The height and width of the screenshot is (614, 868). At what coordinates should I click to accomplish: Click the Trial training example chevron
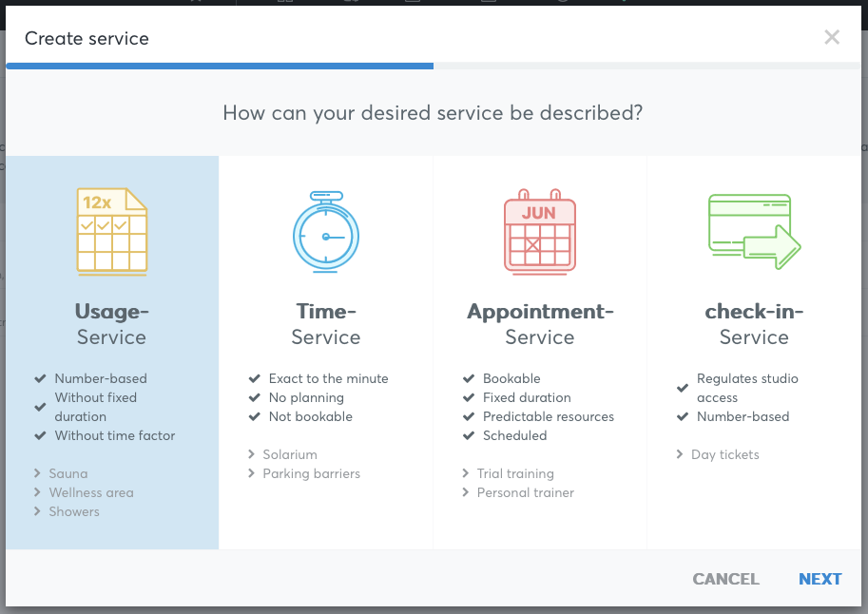click(466, 472)
